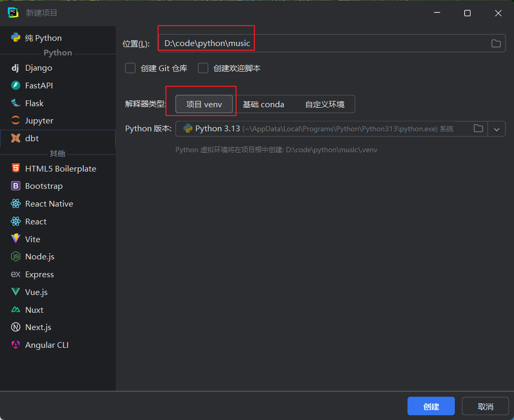The image size is (514, 420).
Task: Select Bootstrap label in project list
Action: 43,186
